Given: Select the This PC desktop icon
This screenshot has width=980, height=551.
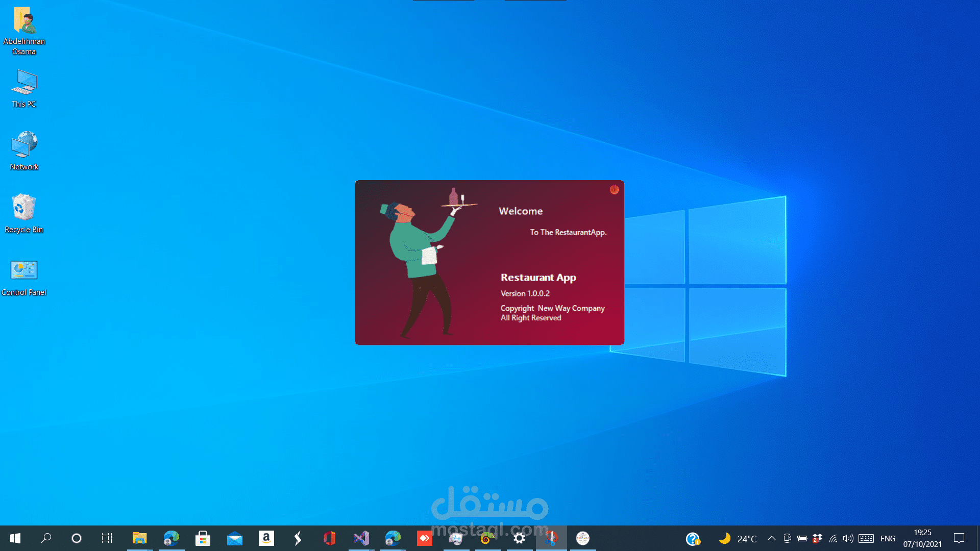Looking at the screenshot, I should pyautogui.click(x=24, y=89).
